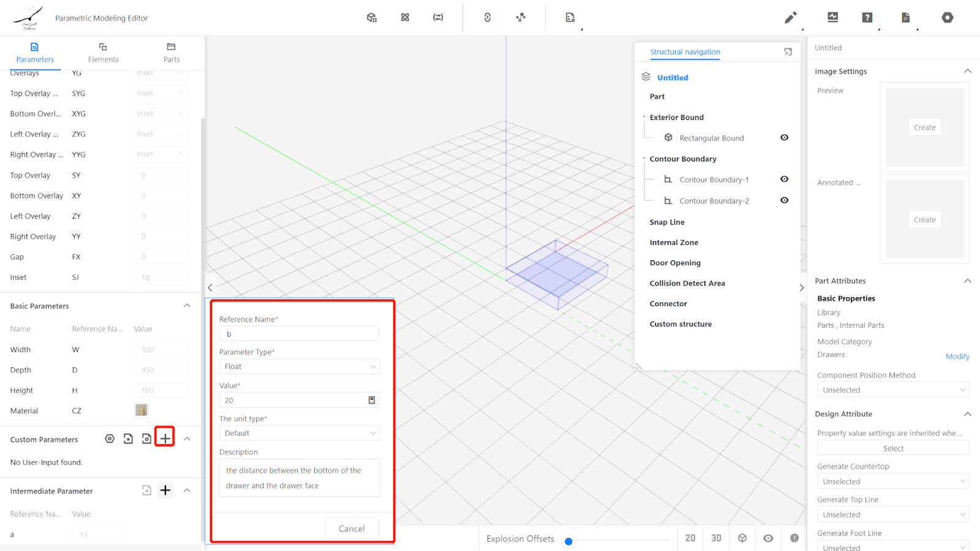Click the Explosion Offsets slider handle

click(x=568, y=541)
